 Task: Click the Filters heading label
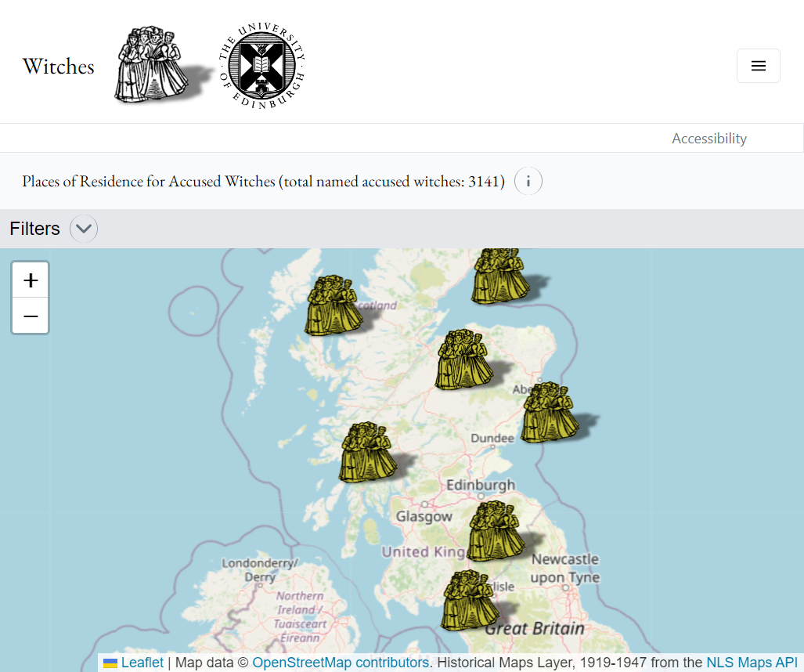coord(35,229)
